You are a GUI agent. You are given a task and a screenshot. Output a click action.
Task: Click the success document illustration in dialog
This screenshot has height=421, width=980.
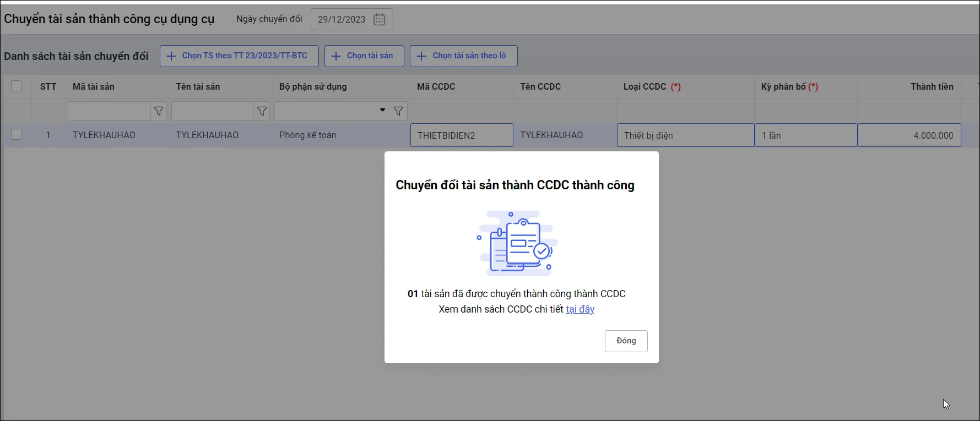[516, 243]
